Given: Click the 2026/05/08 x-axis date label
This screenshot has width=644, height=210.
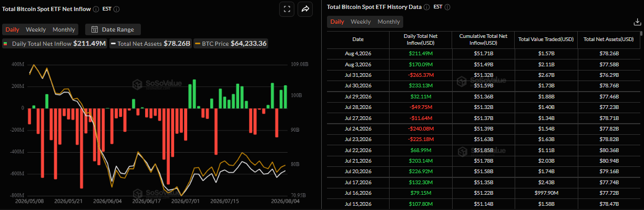Looking at the screenshot, I should (x=29, y=201).
